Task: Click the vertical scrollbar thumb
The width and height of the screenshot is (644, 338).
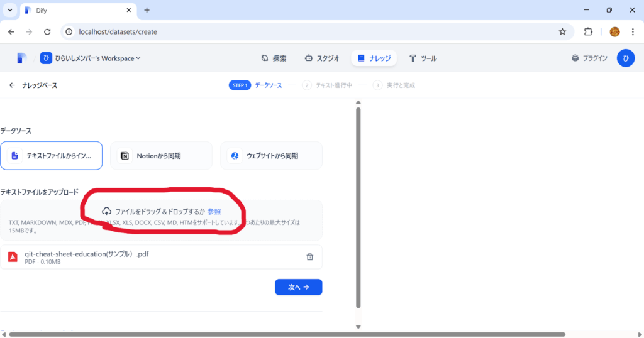Action: point(358,207)
